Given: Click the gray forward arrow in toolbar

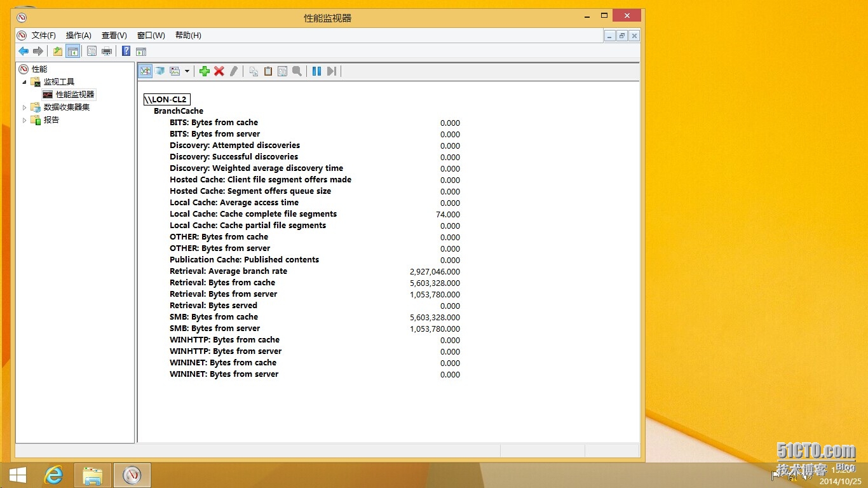Looking at the screenshot, I should [x=38, y=51].
